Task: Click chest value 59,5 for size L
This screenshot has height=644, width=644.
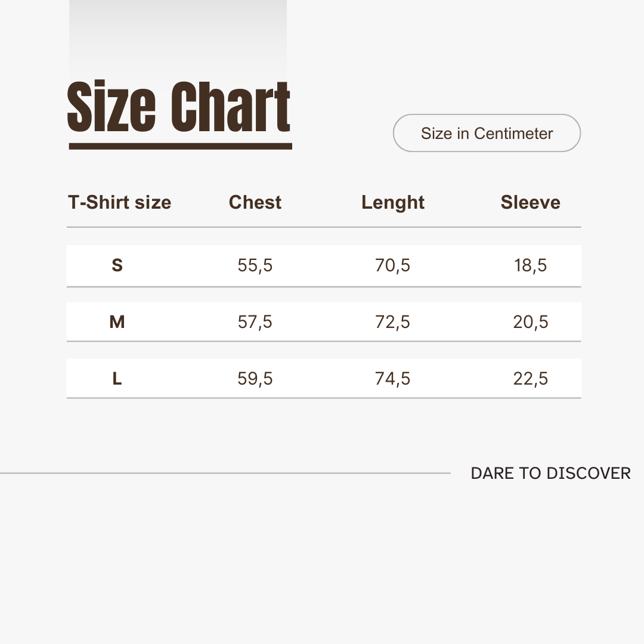Action: [x=255, y=379]
